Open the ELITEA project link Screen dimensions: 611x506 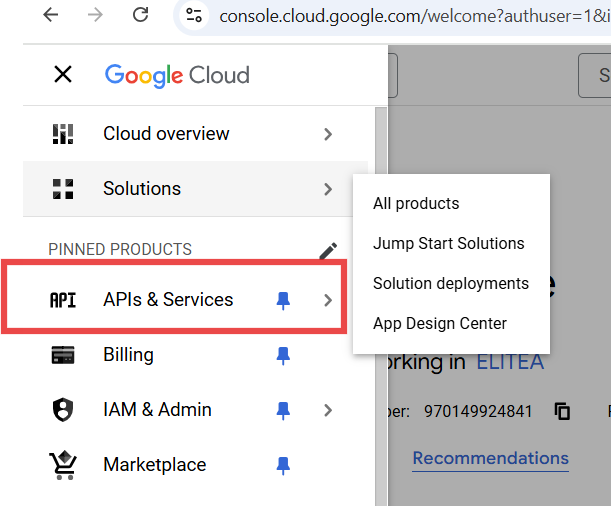tap(510, 362)
